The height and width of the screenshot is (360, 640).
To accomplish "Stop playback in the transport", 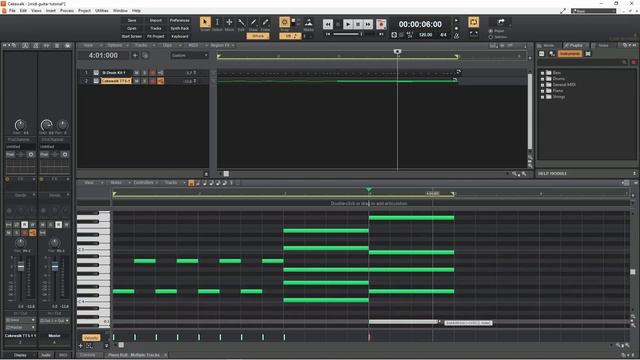I will point(358,24).
